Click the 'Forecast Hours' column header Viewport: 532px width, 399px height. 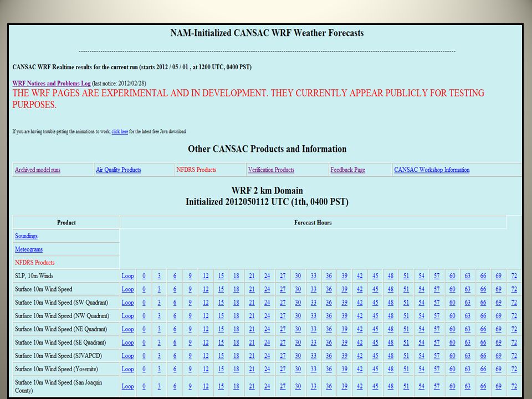click(x=313, y=223)
